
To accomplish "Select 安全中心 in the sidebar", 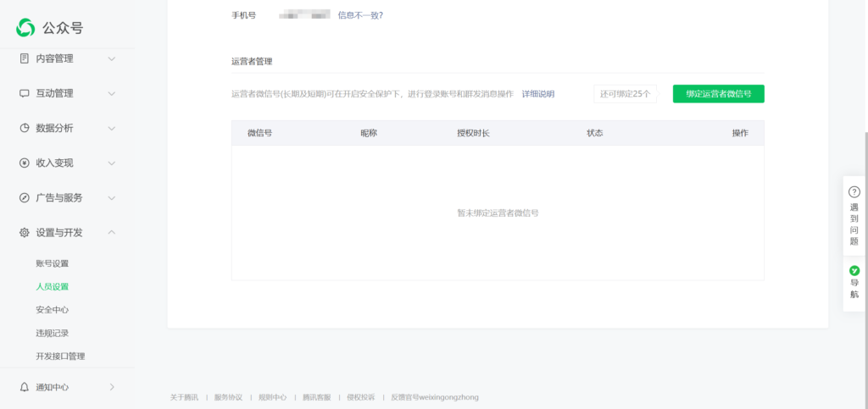I will pyautogui.click(x=53, y=310).
